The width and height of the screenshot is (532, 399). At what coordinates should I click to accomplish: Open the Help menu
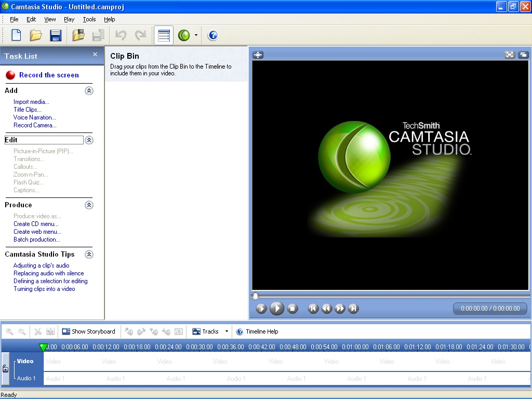click(x=109, y=19)
